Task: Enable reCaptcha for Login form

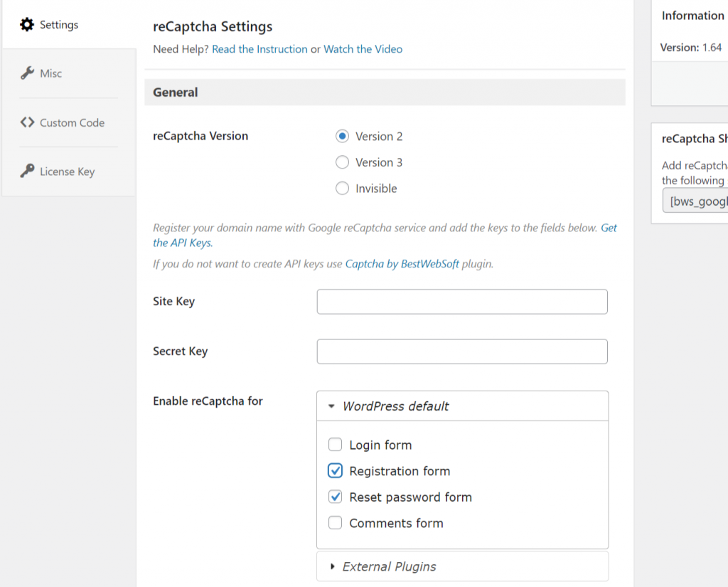Action: [336, 445]
